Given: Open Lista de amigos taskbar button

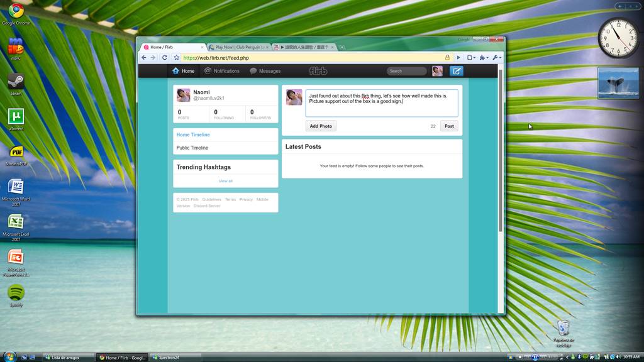Looking at the screenshot, I should pyautogui.click(x=68, y=358).
